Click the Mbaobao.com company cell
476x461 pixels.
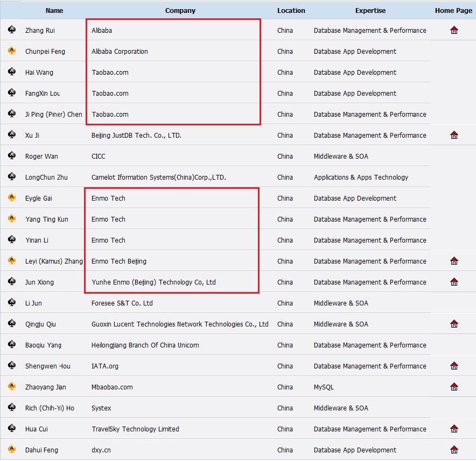(112, 387)
